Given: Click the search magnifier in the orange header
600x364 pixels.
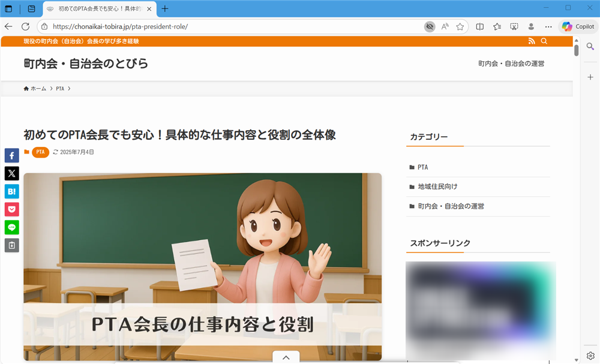Looking at the screenshot, I should [x=544, y=41].
